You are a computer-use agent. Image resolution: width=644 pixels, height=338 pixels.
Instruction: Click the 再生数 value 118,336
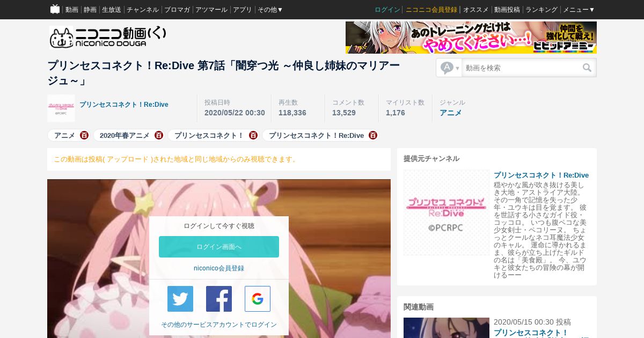(292, 113)
